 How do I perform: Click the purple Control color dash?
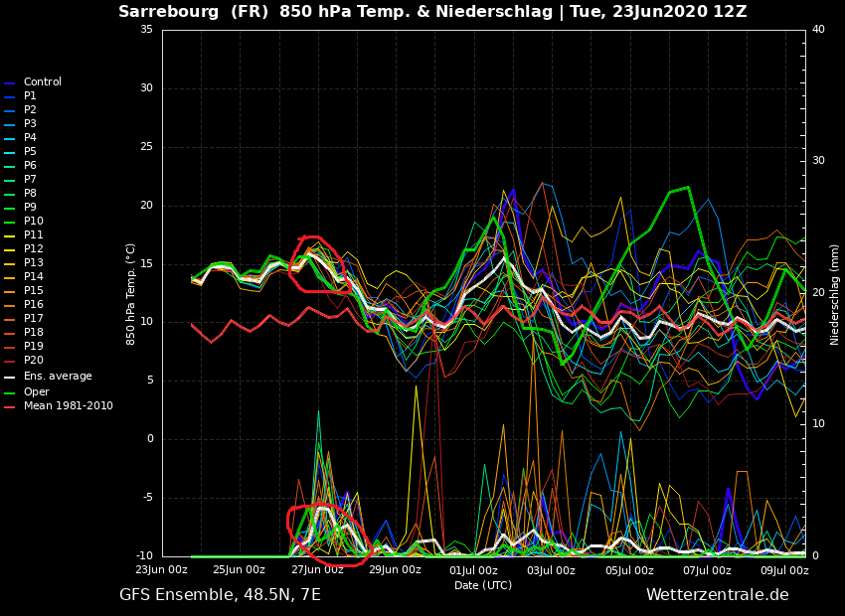point(9,82)
